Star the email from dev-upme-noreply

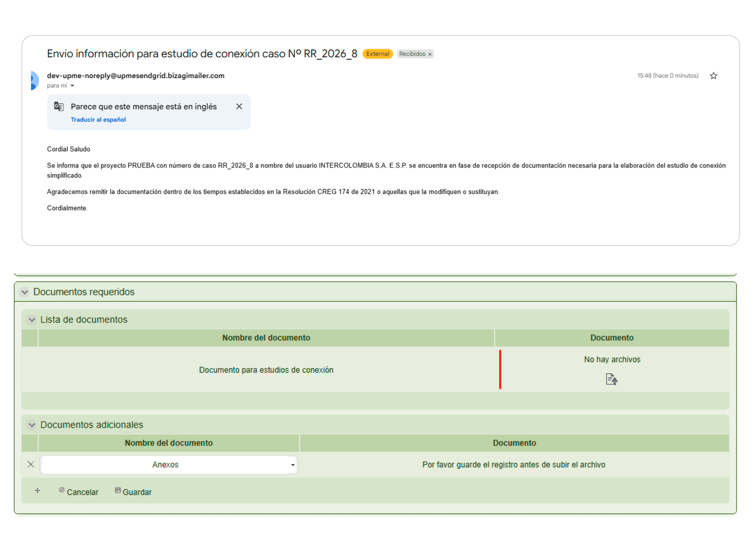[713, 76]
